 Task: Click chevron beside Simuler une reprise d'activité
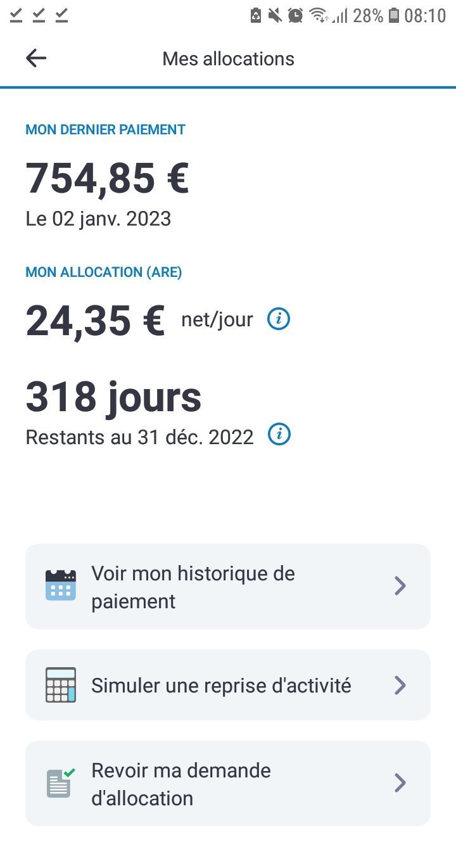point(400,685)
